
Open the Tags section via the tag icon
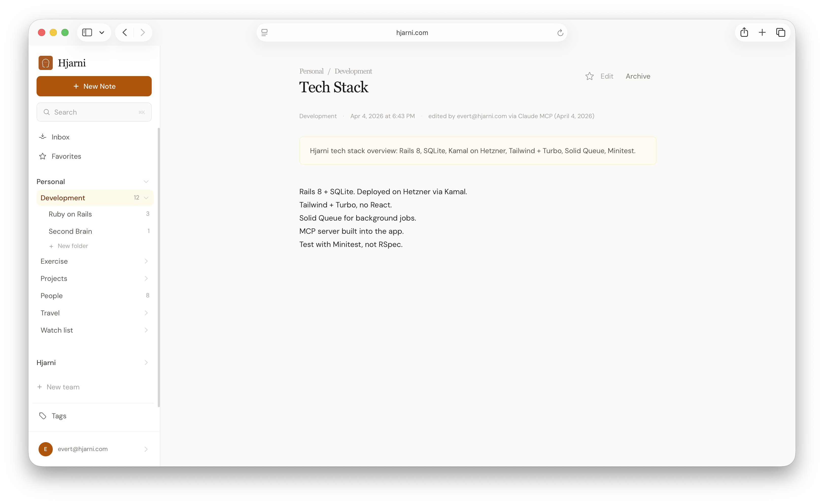point(42,416)
